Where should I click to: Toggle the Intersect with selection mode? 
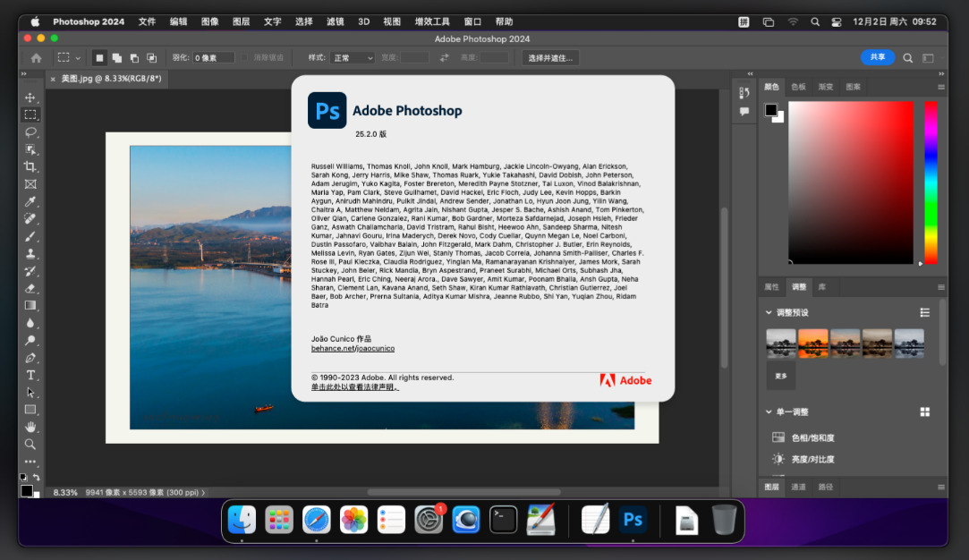tap(151, 58)
